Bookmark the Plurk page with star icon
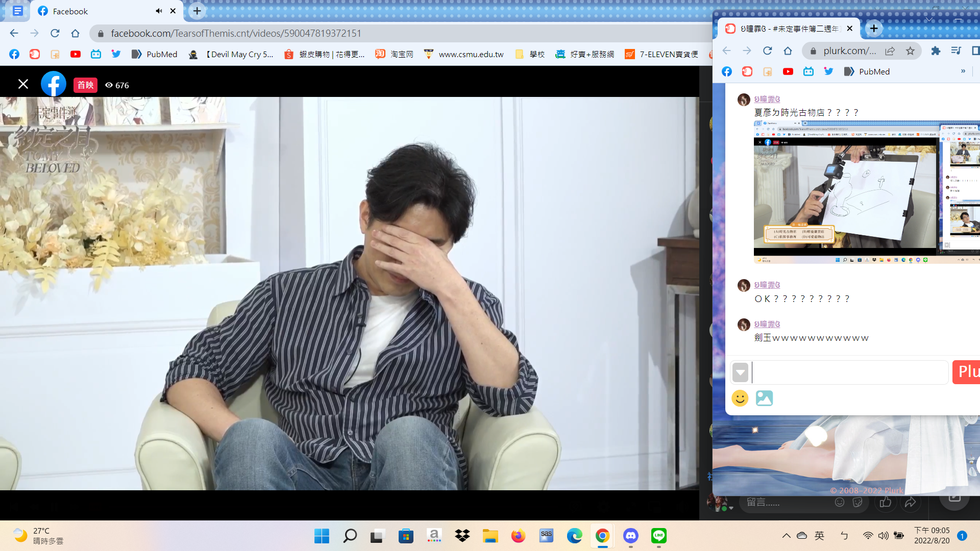 (910, 51)
